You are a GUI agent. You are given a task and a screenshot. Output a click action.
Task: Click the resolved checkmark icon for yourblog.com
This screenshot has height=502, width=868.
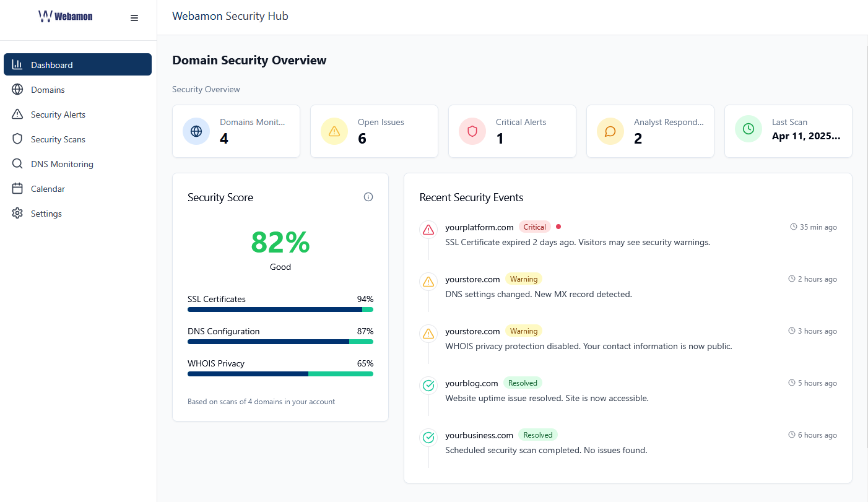(428, 386)
